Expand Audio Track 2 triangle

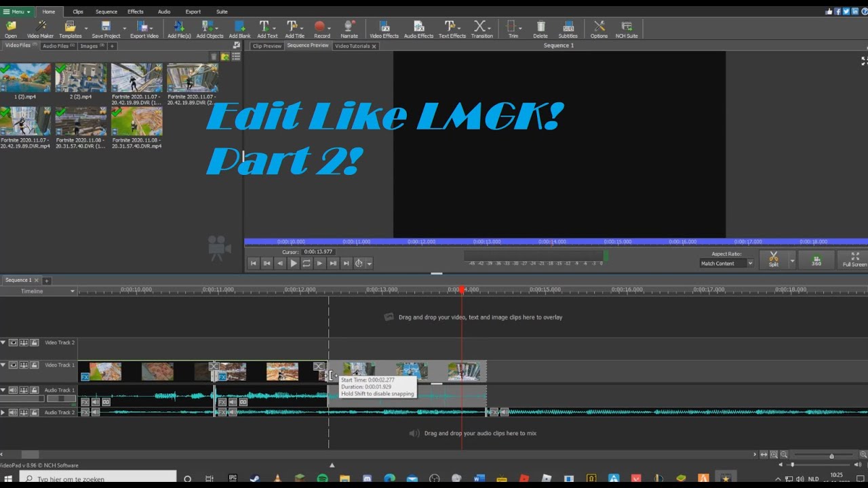3,412
